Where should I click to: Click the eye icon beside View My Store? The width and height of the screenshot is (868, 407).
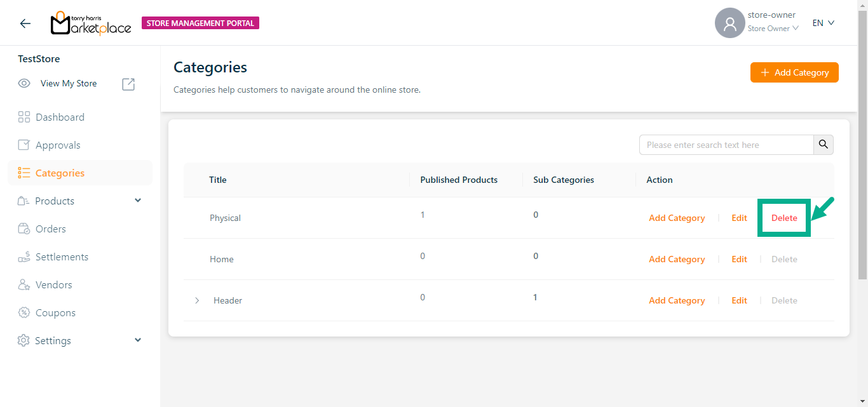tap(24, 84)
